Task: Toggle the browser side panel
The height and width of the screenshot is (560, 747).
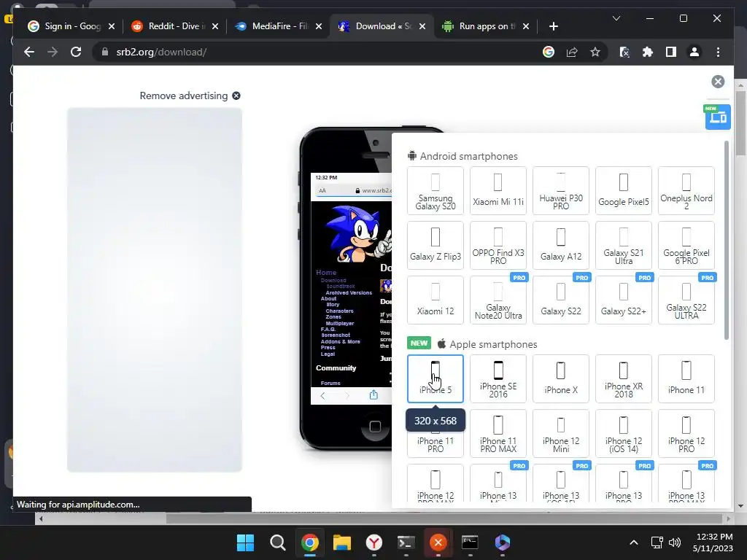Action: (671, 52)
